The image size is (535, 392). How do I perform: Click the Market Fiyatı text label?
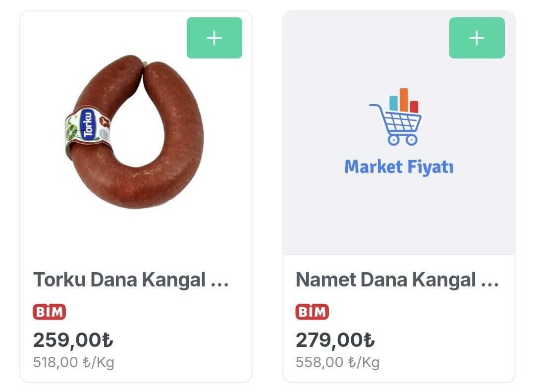point(399,167)
